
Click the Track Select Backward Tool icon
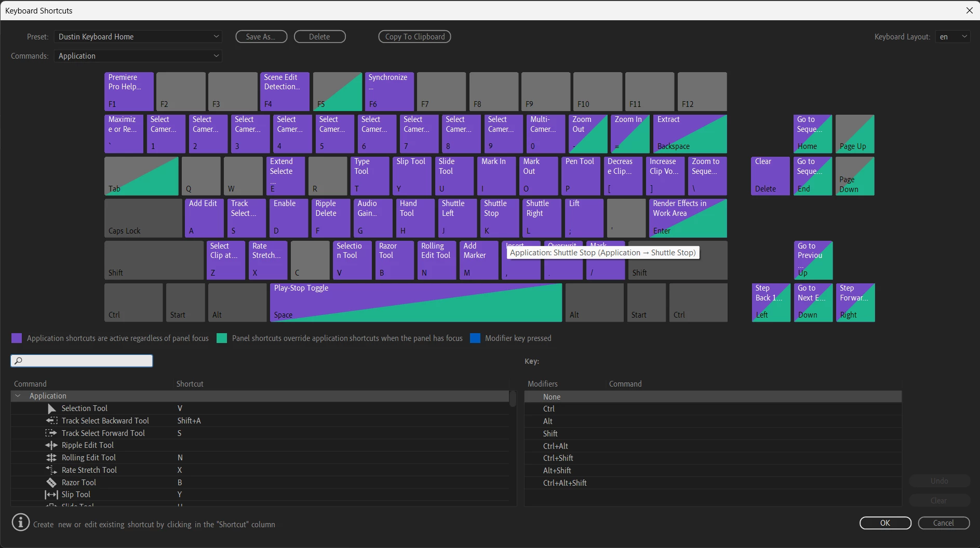tap(51, 421)
